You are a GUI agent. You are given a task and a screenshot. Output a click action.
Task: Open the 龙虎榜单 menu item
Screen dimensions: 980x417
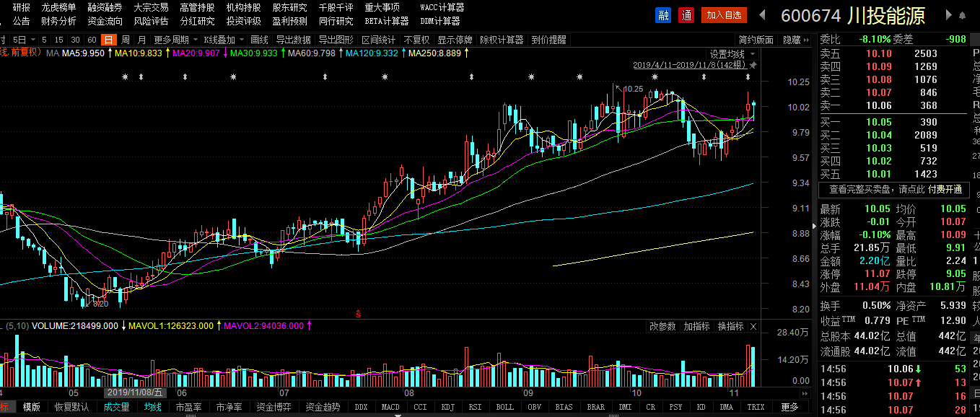58,7
